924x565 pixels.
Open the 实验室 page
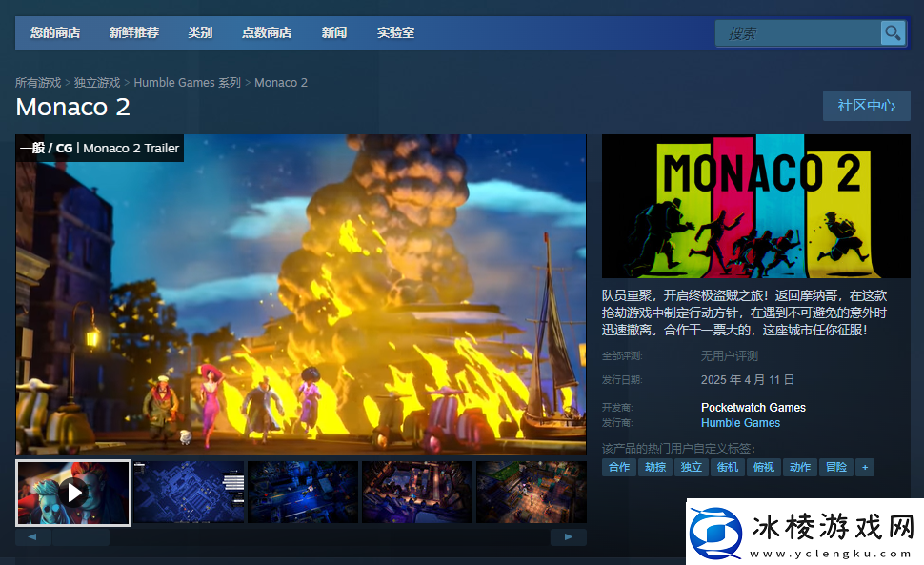395,33
